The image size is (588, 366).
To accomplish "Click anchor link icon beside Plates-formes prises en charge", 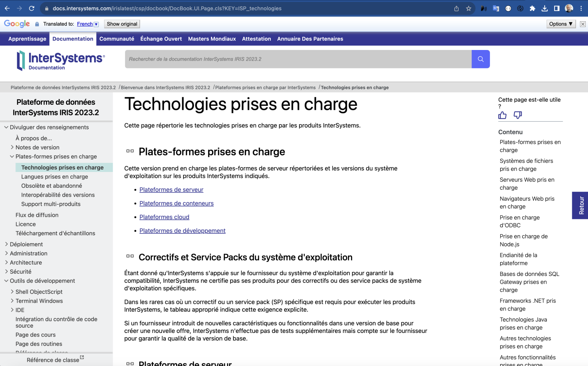I will (130, 151).
